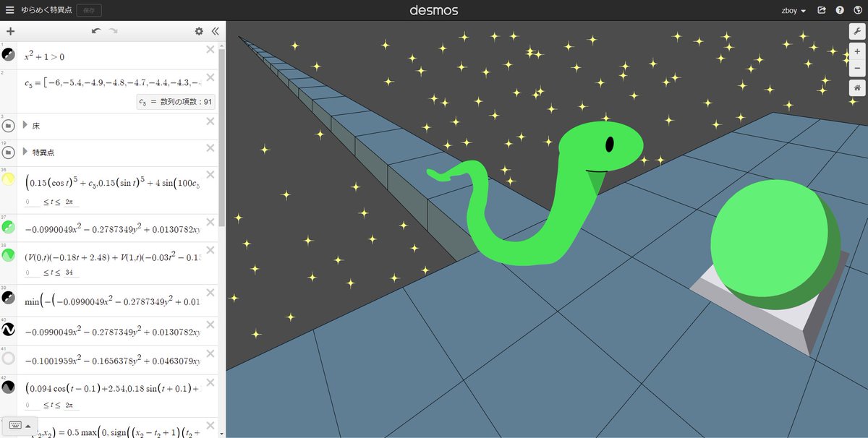The width and height of the screenshot is (868, 438).
Task: Edit lower bound 0 of expression 36
Action: coord(32,202)
